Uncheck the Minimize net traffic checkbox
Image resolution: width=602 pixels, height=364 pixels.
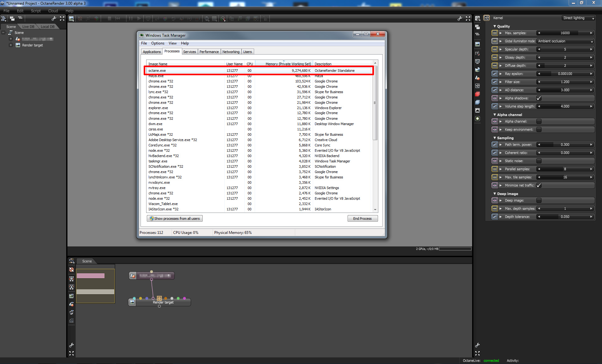tap(539, 185)
